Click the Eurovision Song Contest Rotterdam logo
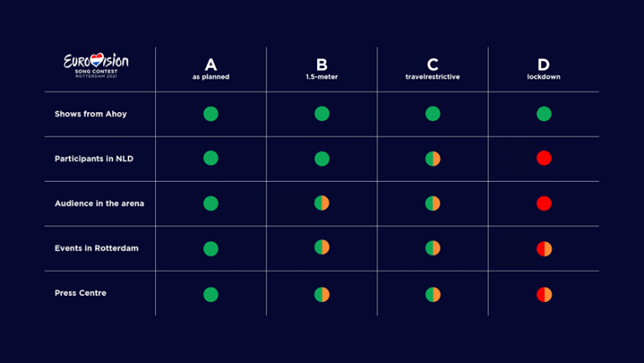Screen dimensions: 644x363 pos(96,65)
